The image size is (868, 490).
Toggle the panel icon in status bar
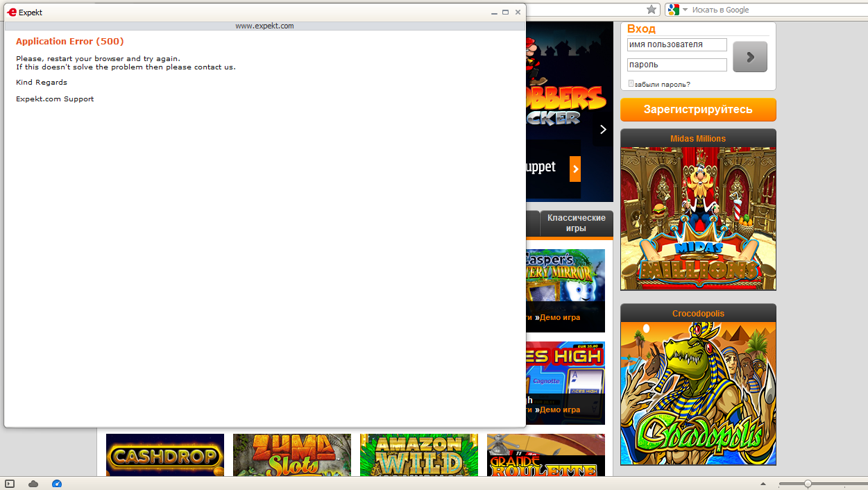point(10,484)
